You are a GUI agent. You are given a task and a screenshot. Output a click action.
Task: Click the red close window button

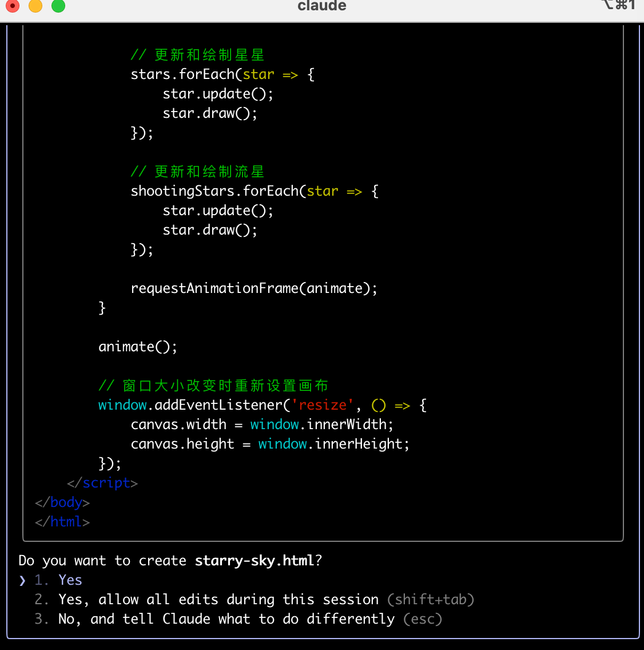pos(13,6)
